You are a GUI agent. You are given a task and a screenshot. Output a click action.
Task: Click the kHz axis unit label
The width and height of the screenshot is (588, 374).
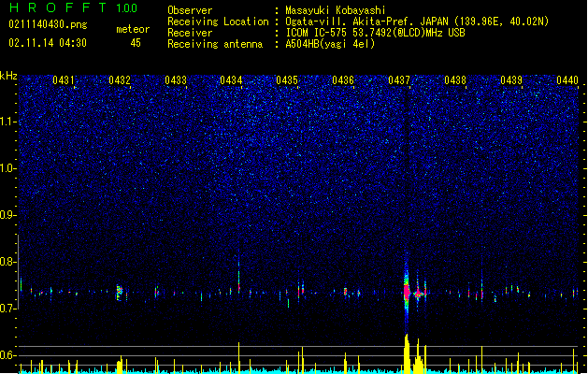(8, 76)
